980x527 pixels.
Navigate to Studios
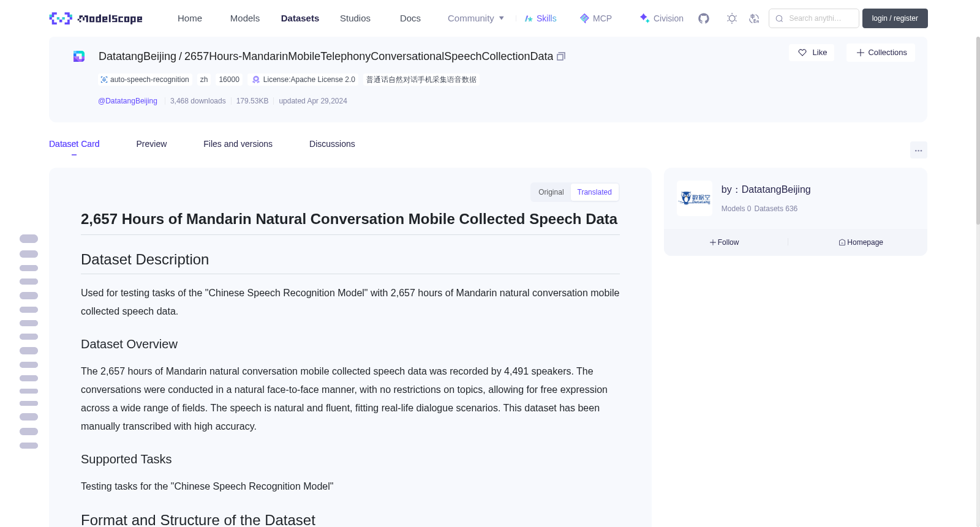355,18
